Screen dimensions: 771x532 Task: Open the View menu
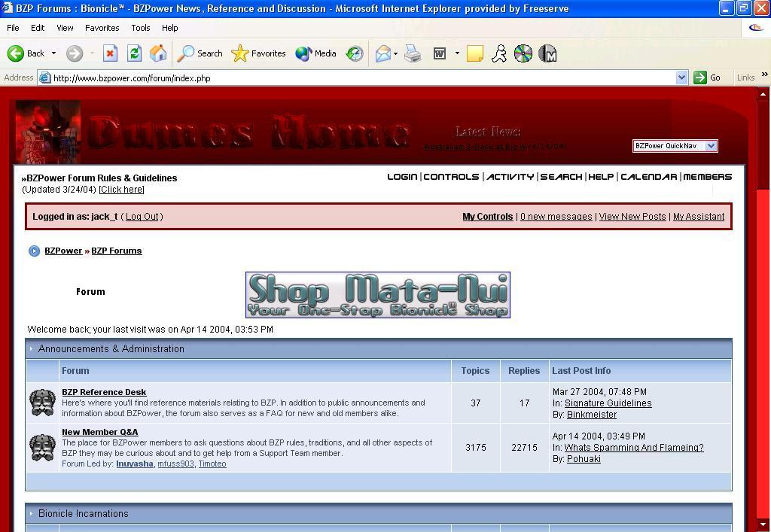[x=65, y=28]
